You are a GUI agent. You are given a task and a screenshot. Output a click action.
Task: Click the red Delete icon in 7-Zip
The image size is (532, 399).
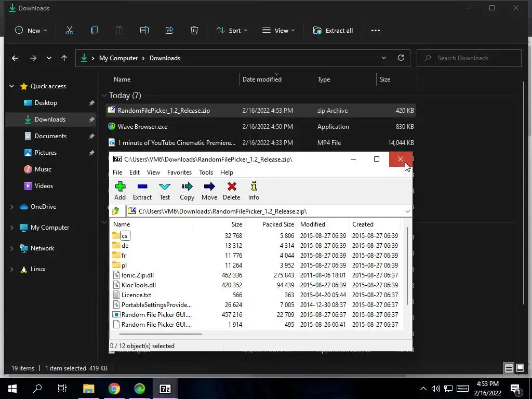pyautogui.click(x=232, y=187)
